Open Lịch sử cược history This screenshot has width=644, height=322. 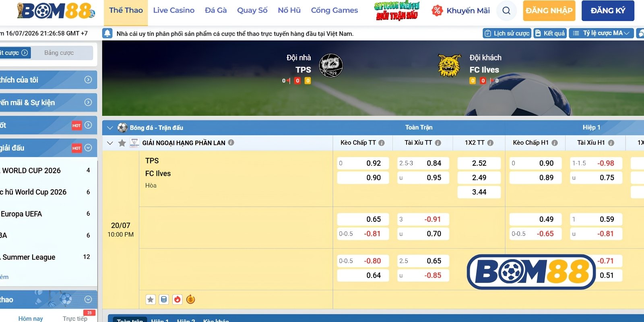pyautogui.click(x=507, y=33)
